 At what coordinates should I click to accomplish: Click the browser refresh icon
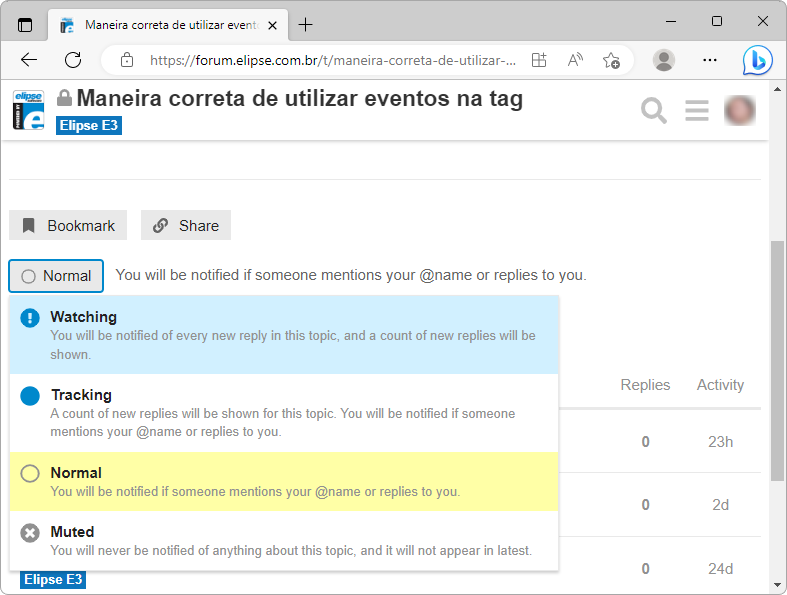(x=73, y=60)
